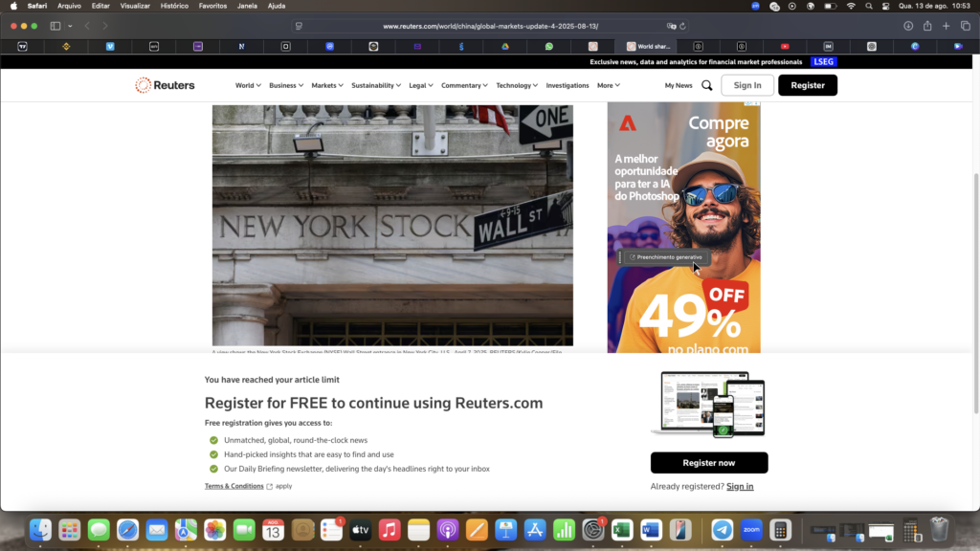Viewport: 980px width, 551px height.
Task: Open the WhatsApp pinned tab
Action: 549,46
